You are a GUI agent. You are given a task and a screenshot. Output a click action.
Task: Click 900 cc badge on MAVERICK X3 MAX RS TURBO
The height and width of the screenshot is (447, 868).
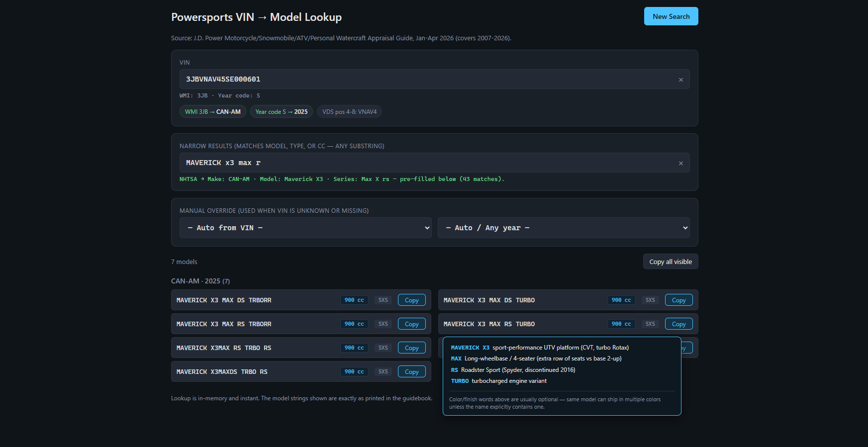[621, 324]
